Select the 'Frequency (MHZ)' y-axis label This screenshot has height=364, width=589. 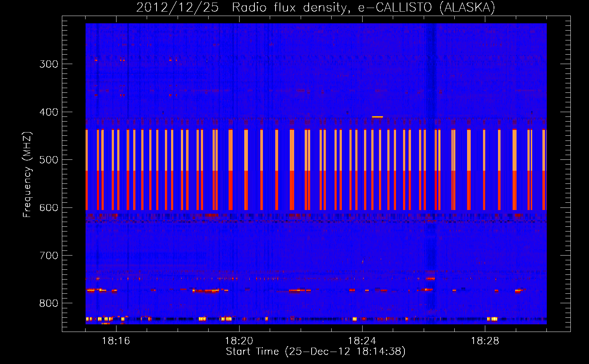tap(27, 175)
